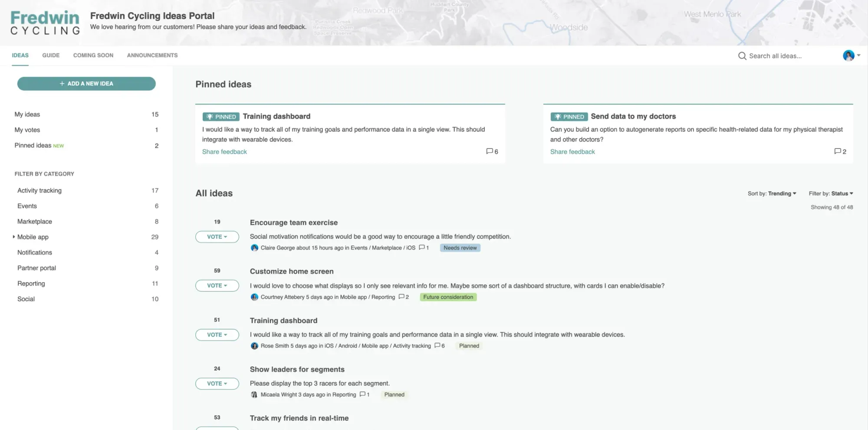The image size is (868, 430).
Task: Click the search magnifier icon
Action: tap(742, 56)
